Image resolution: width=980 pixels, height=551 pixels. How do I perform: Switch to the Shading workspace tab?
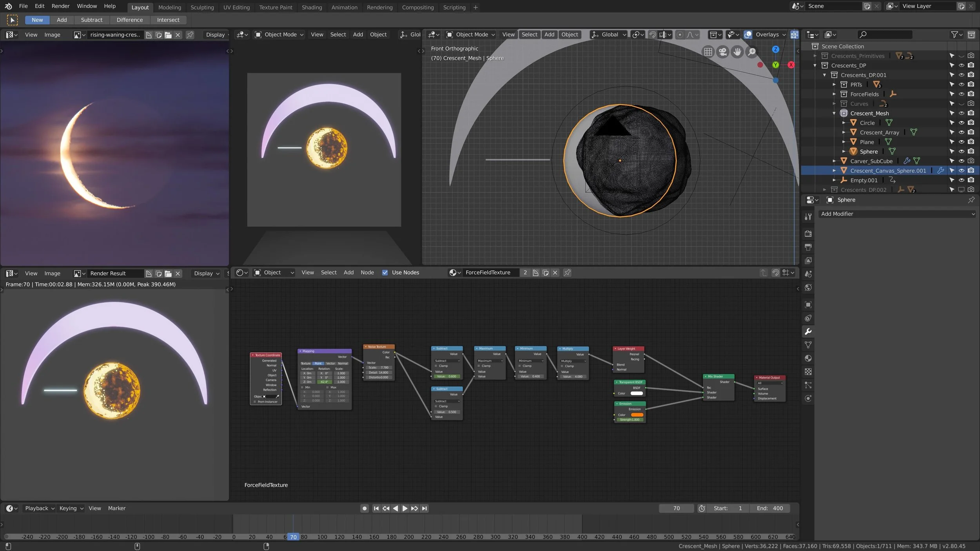(x=312, y=7)
